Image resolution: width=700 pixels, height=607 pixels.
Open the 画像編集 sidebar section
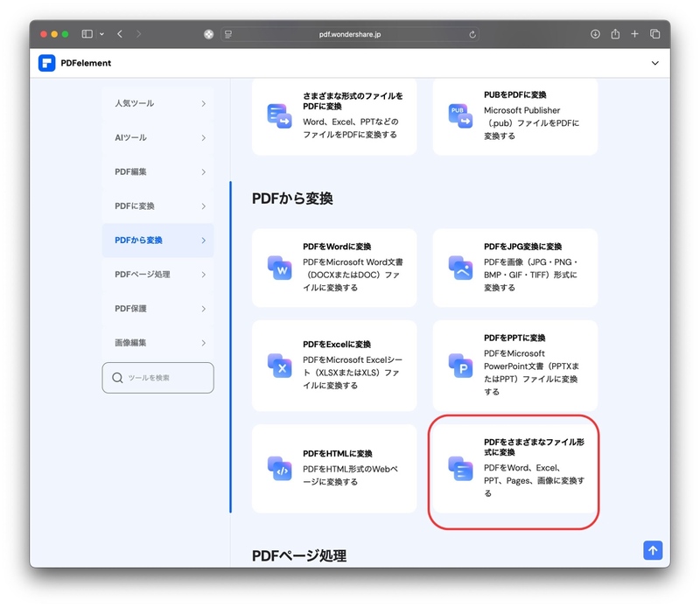point(157,343)
